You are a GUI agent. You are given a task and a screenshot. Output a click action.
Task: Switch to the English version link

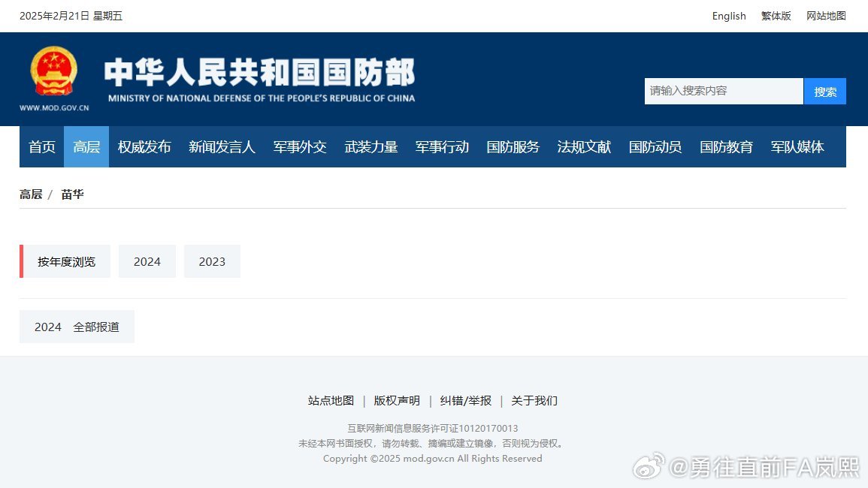click(728, 16)
